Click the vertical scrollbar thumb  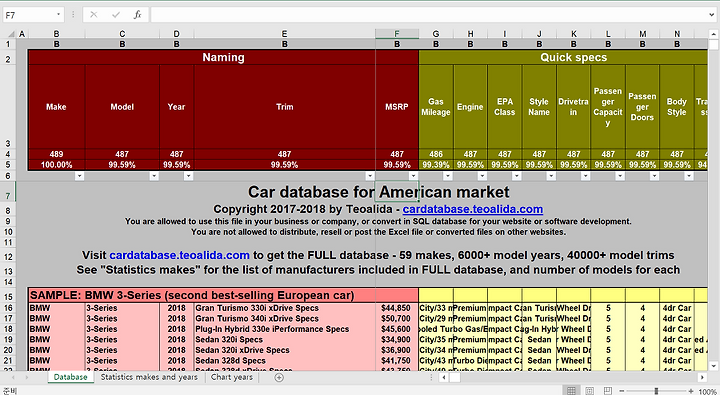(713, 45)
